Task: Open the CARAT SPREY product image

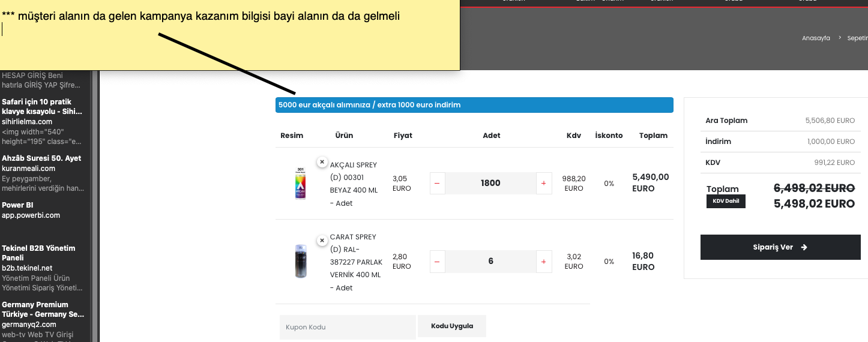Action: tap(301, 262)
